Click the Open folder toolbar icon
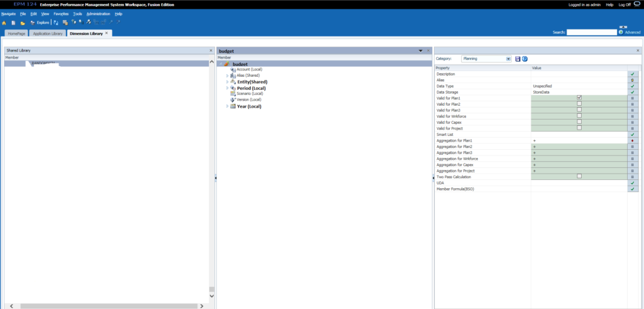Viewport: 644px width, 309px height. tap(23, 23)
